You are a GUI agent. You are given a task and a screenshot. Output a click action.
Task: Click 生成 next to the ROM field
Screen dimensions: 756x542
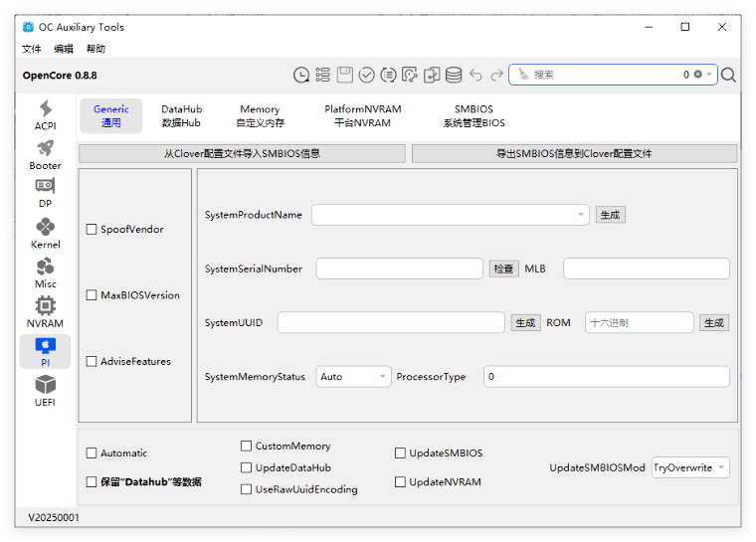tap(714, 322)
